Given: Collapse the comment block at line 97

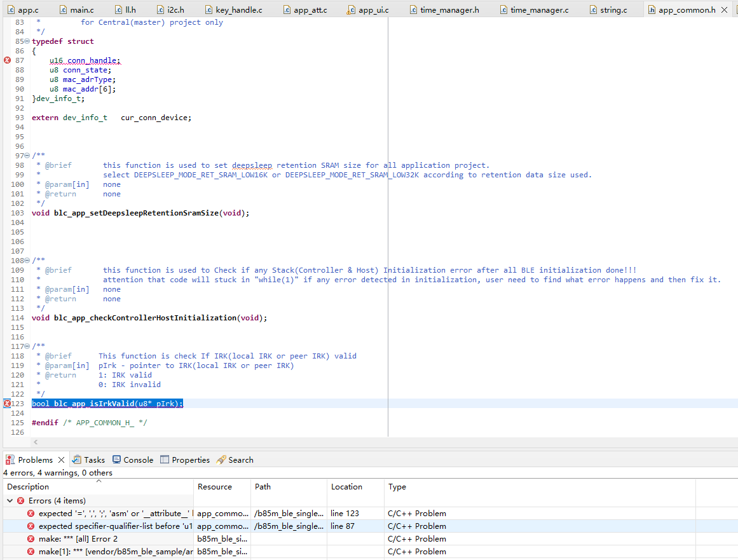Looking at the screenshot, I should [x=27, y=155].
